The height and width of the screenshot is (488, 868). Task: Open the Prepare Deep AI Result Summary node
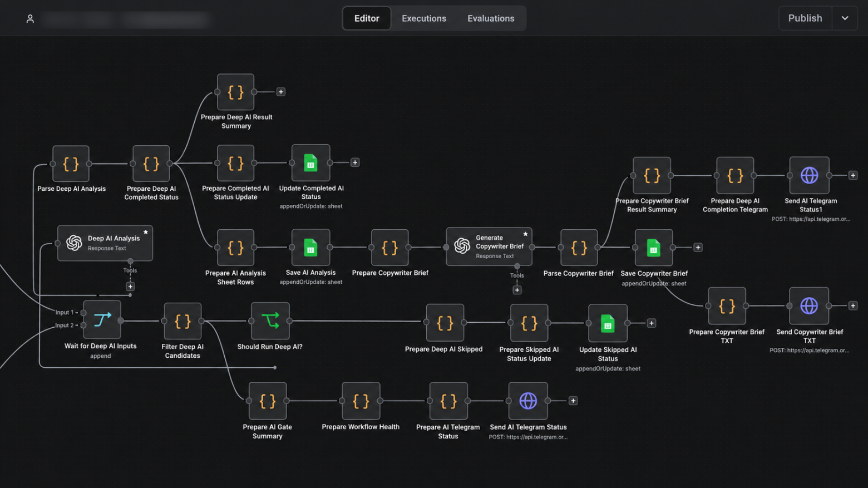click(235, 92)
